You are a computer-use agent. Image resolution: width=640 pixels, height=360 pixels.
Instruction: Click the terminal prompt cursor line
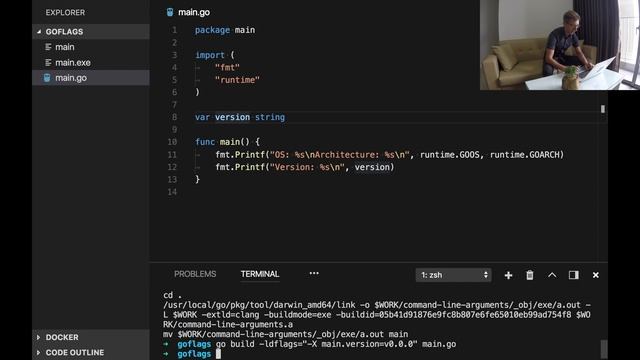(192, 354)
